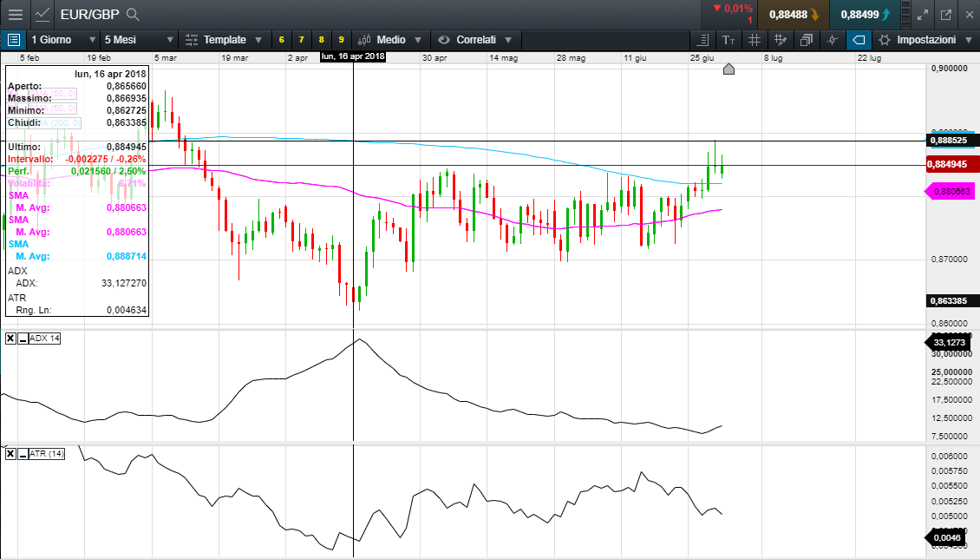
Task: Click the 0,88499 buy price button
Action: click(864, 14)
